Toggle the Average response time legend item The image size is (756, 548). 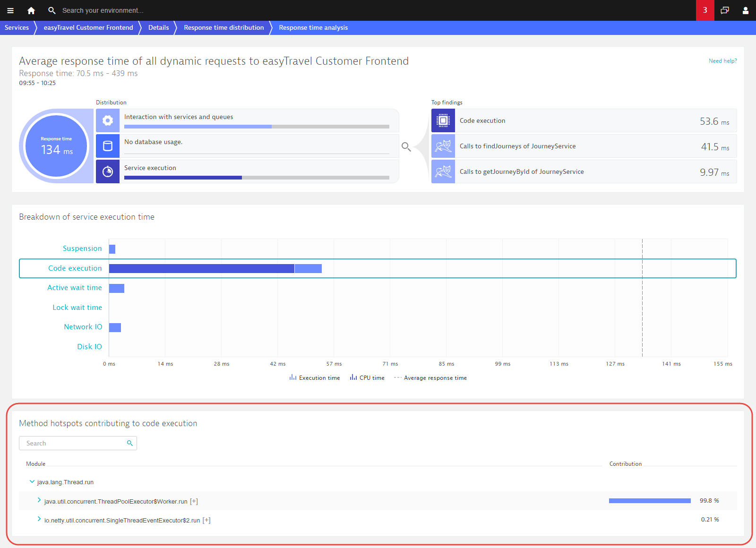point(430,378)
